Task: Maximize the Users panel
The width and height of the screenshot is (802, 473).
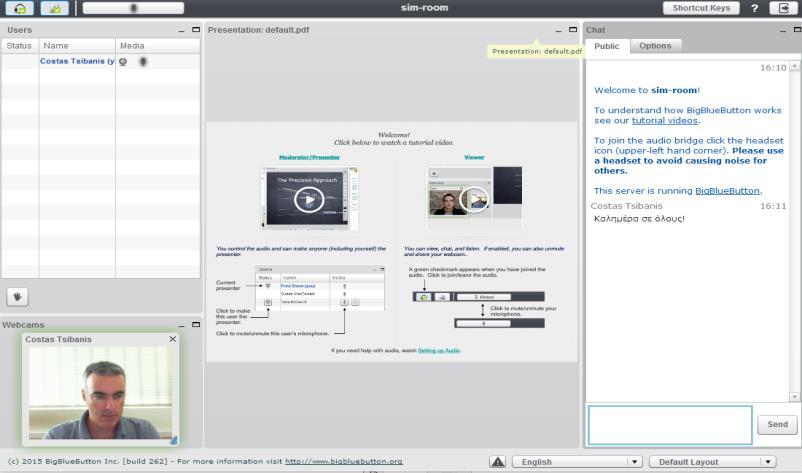Action: pos(196,30)
